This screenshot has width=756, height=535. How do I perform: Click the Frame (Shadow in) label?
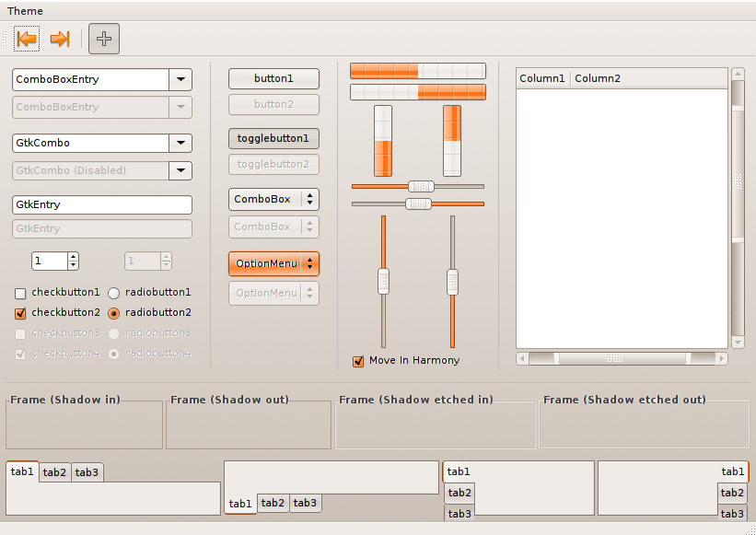pos(65,400)
